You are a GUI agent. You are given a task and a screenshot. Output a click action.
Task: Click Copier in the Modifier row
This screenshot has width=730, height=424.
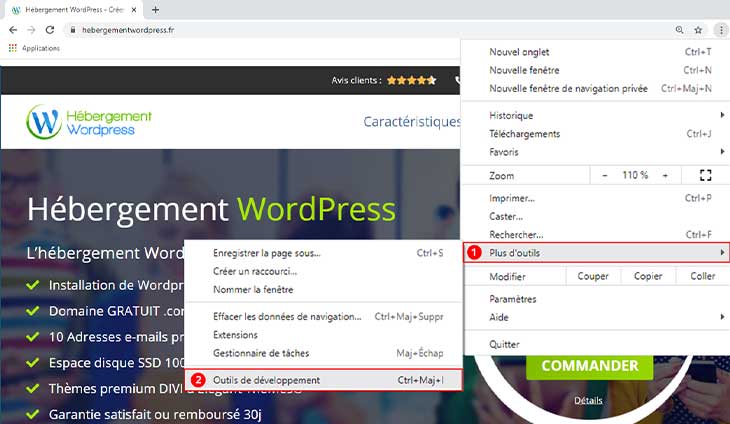(x=648, y=276)
